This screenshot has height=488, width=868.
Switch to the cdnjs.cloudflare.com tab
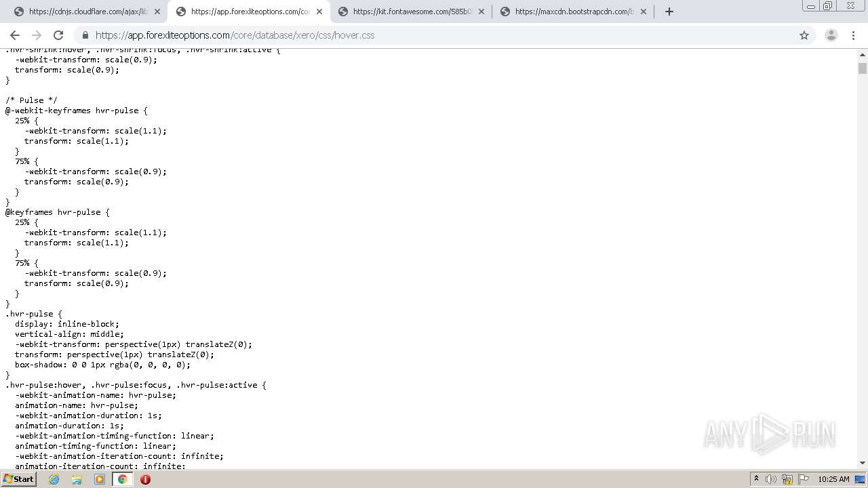click(x=88, y=12)
